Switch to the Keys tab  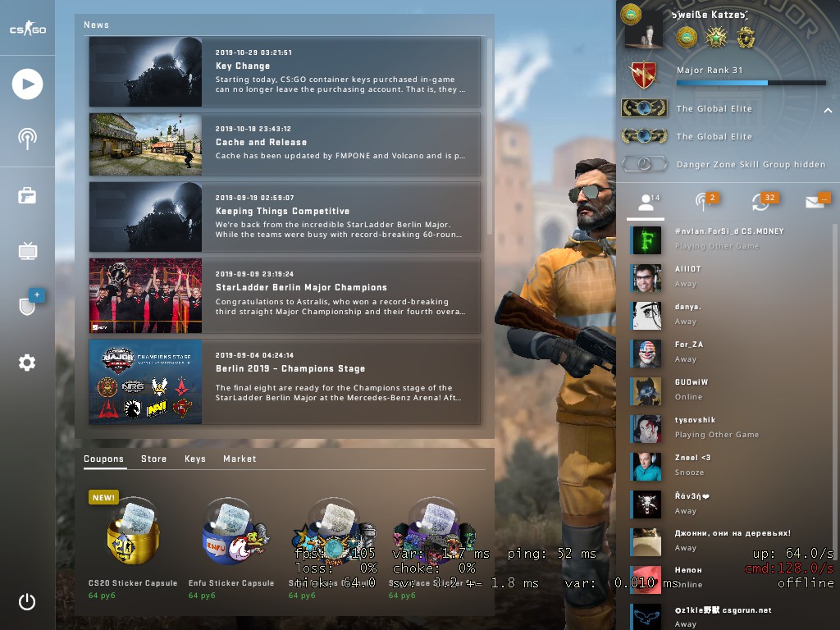(x=195, y=459)
